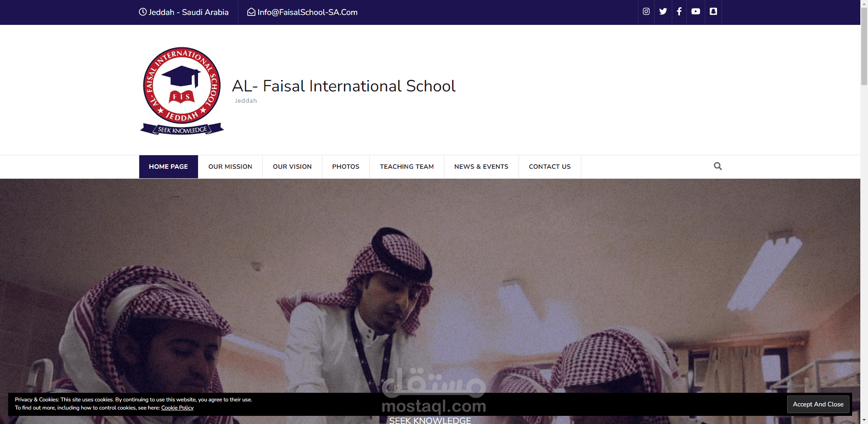Screen dimensions: 868x424
Task: Click the search magnifier icon in navigation
Action: [717, 166]
